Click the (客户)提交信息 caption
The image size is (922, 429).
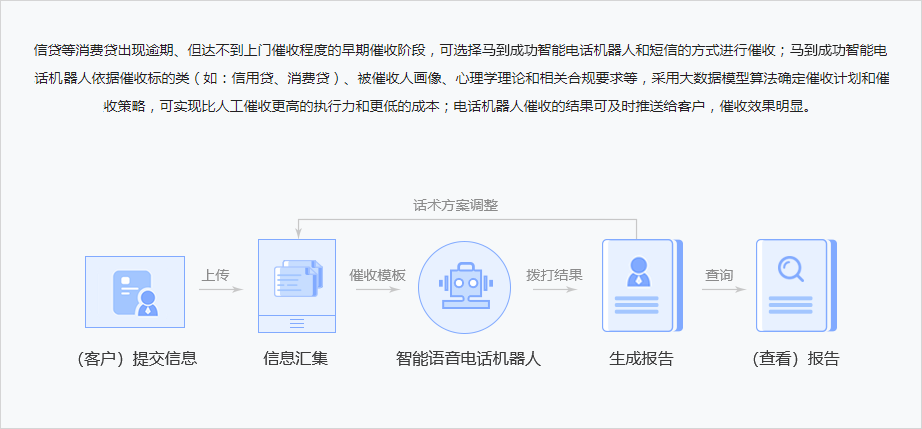coord(136,359)
